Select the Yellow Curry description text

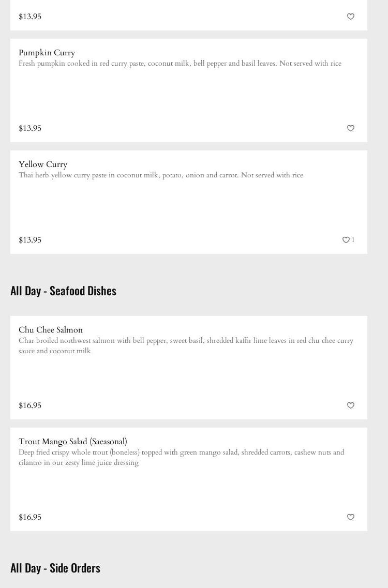coord(161,175)
